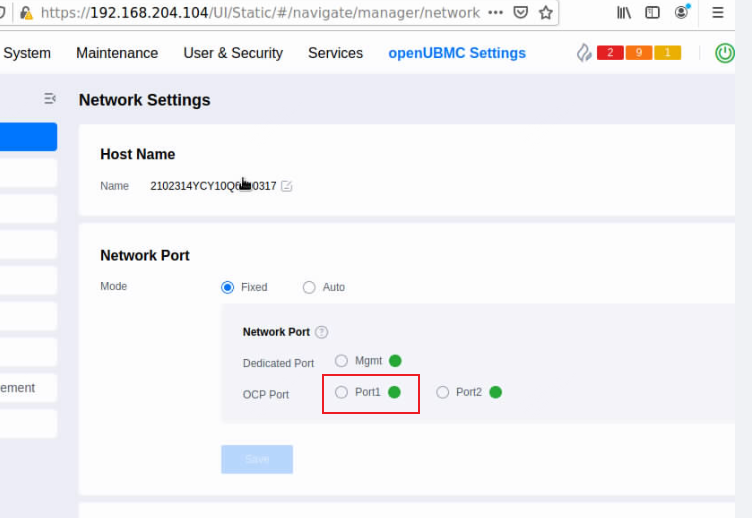The height and width of the screenshot is (518, 752).
Task: Click the Firefox account avatar icon
Action: coord(682,13)
